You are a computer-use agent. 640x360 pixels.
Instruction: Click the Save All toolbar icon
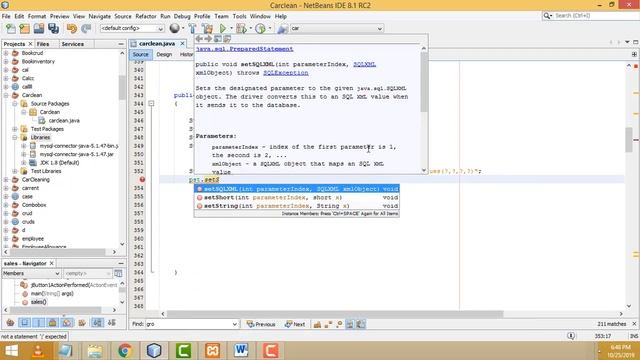(x=53, y=28)
